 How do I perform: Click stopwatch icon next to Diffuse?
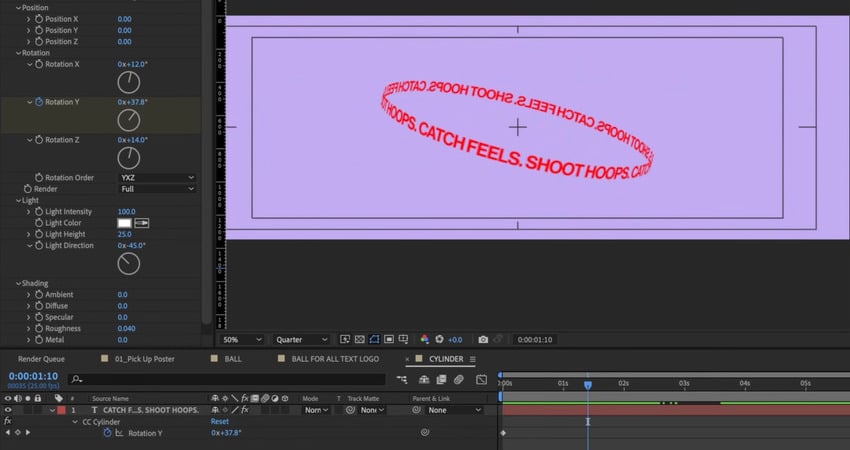coord(39,306)
